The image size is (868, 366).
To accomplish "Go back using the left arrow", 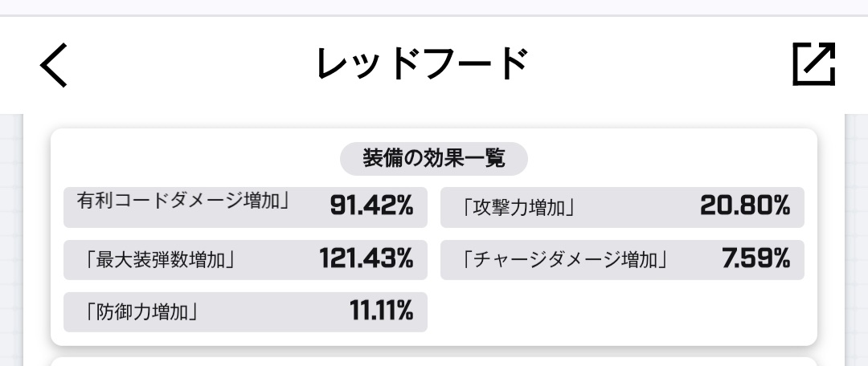I will [54, 65].
